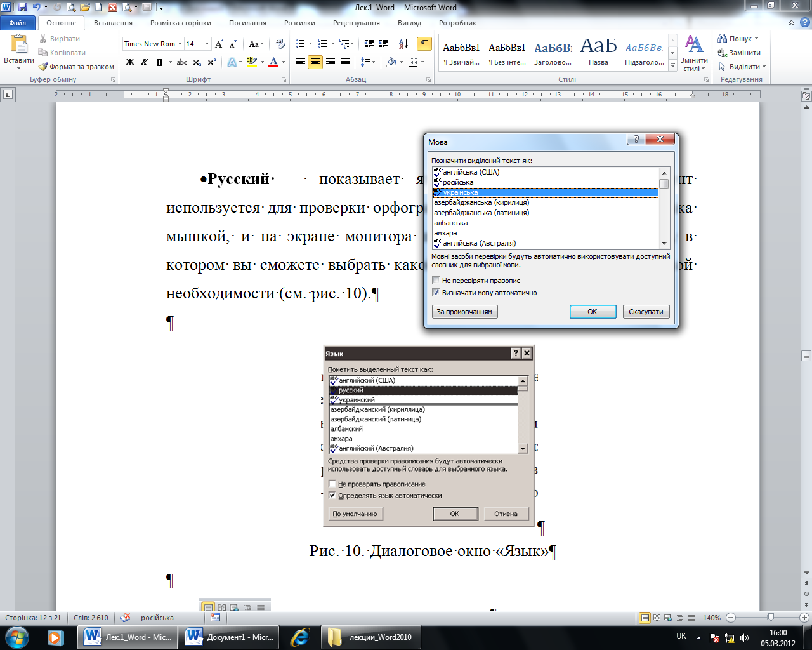812x650 pixels.
Task: Select албанська in the language list
Action: [x=546, y=223]
